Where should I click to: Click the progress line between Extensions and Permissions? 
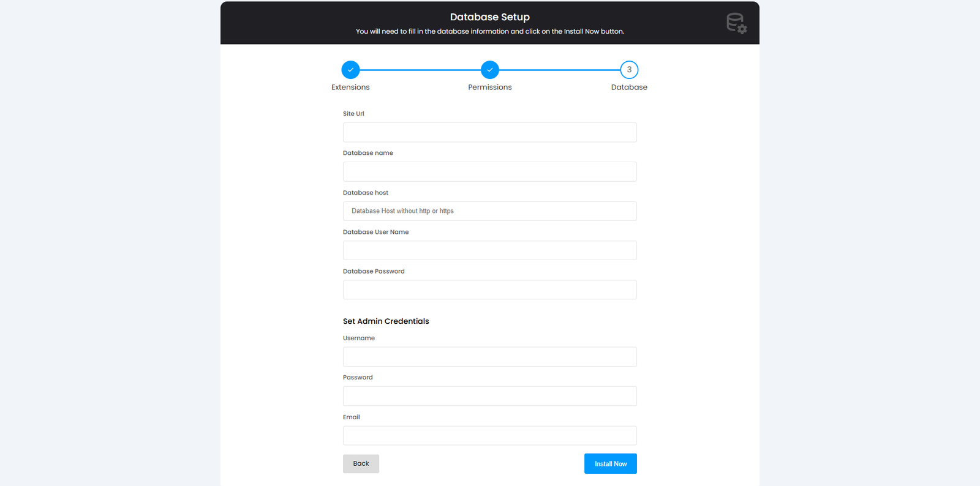tap(420, 70)
